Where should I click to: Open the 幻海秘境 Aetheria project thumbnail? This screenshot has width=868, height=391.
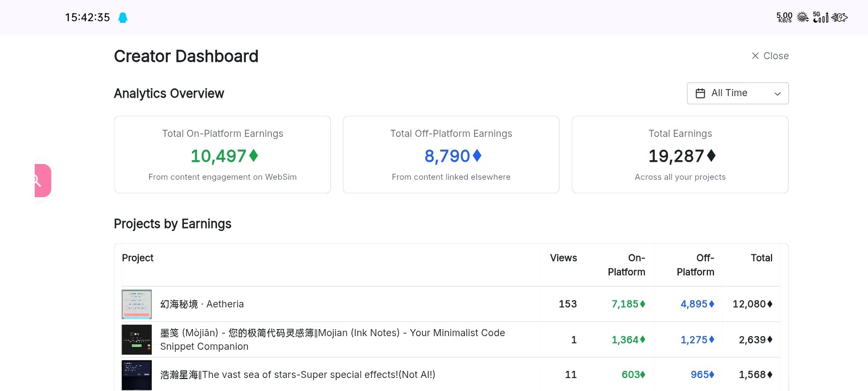pos(137,304)
